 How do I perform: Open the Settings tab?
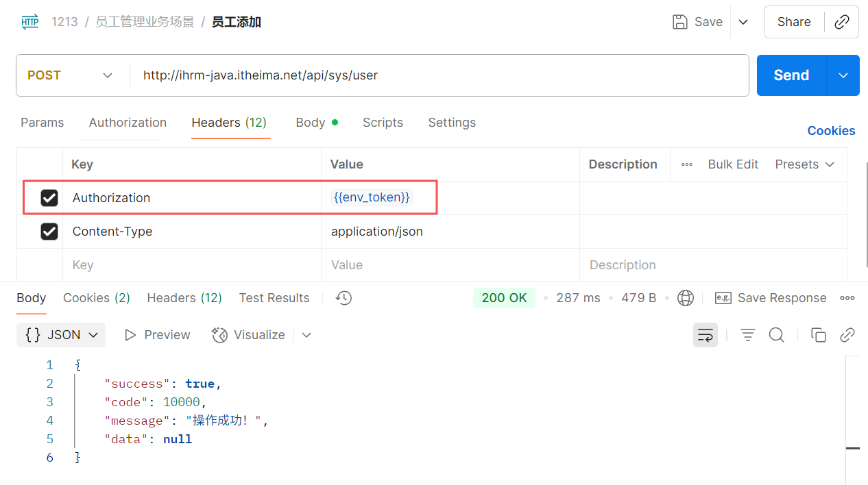(x=452, y=123)
